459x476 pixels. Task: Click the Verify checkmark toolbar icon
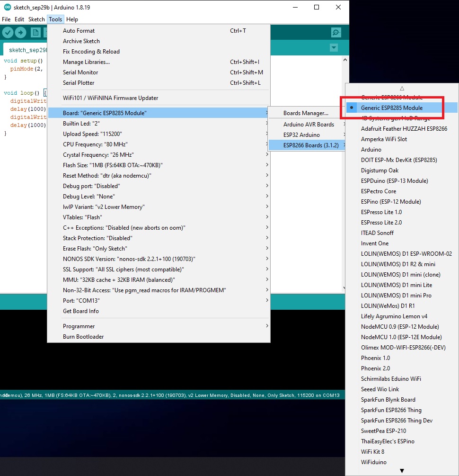8,32
